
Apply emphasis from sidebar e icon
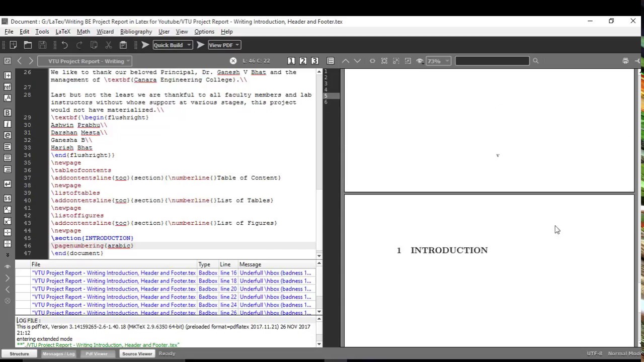tap(8, 135)
